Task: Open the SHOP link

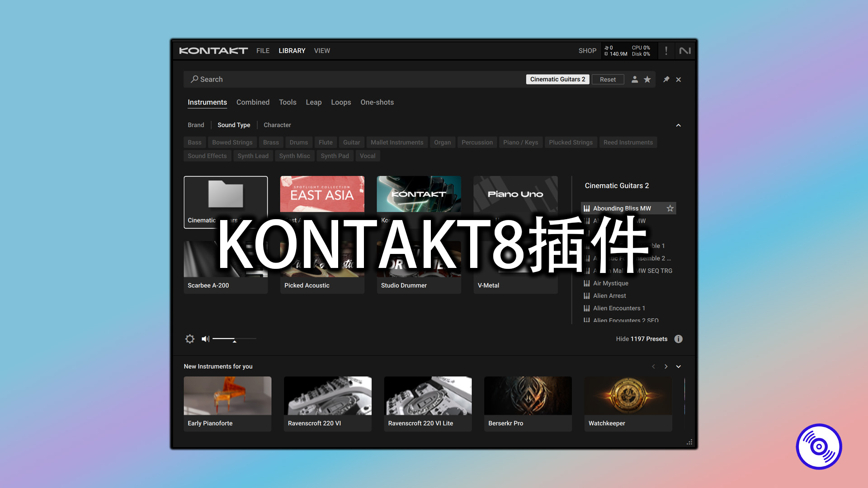Action: [587, 51]
